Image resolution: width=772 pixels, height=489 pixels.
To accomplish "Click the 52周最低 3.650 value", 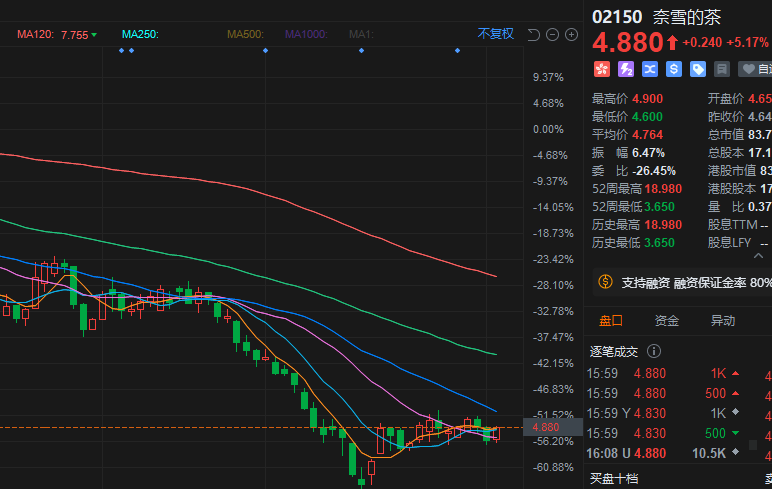I will pyautogui.click(x=659, y=207).
